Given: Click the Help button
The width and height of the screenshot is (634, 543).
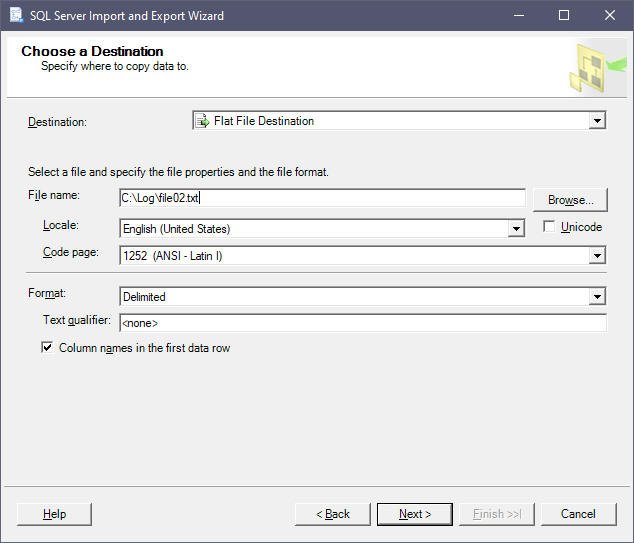Looking at the screenshot, I should 55,514.
